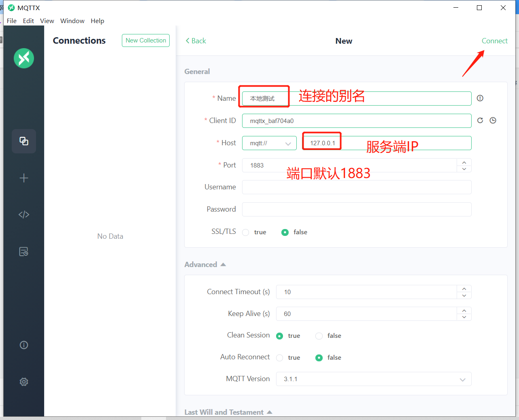The image size is (519, 420).
Task: Click the MQTTX title bar app icon
Action: (x=11, y=8)
